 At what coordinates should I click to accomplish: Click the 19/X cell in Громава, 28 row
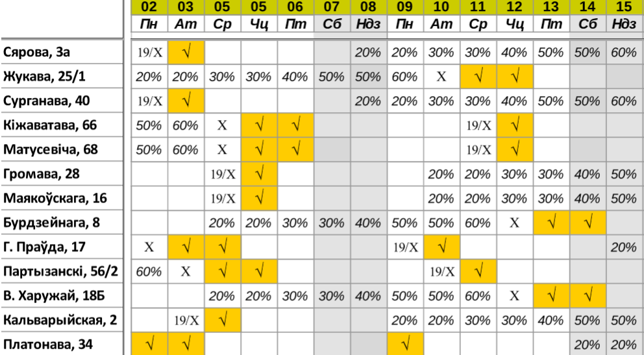[221, 174]
